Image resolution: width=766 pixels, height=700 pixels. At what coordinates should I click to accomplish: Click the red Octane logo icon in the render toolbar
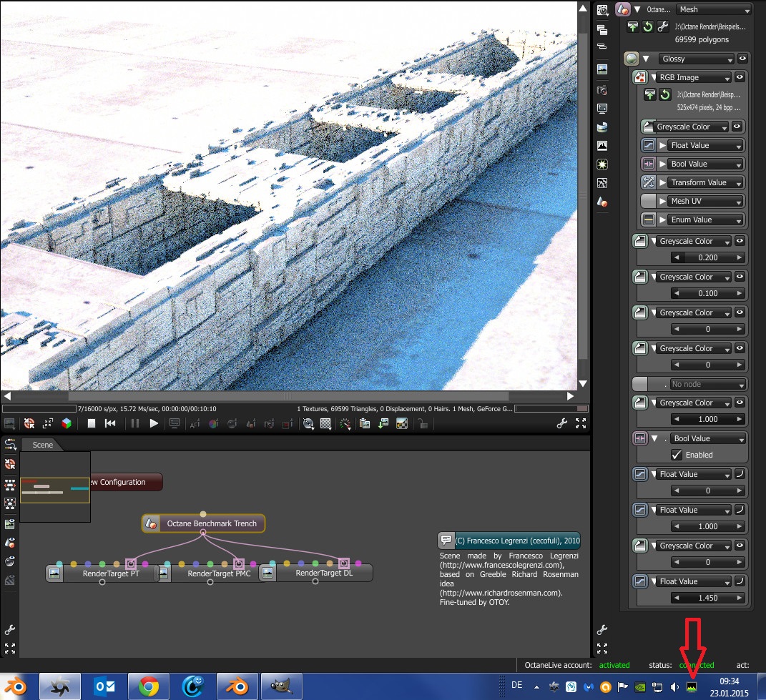29,423
